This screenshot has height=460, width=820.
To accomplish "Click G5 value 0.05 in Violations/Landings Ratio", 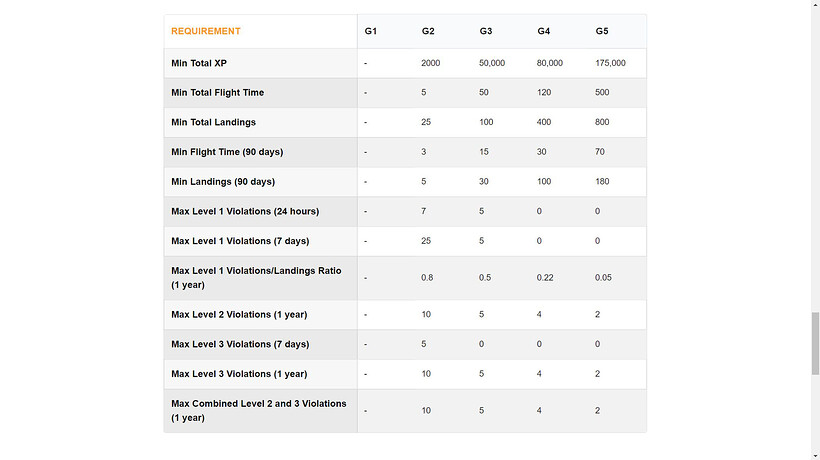I will (x=603, y=278).
